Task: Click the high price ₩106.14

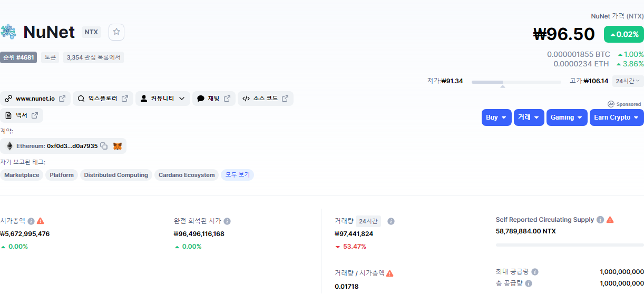Action: [x=596, y=81]
